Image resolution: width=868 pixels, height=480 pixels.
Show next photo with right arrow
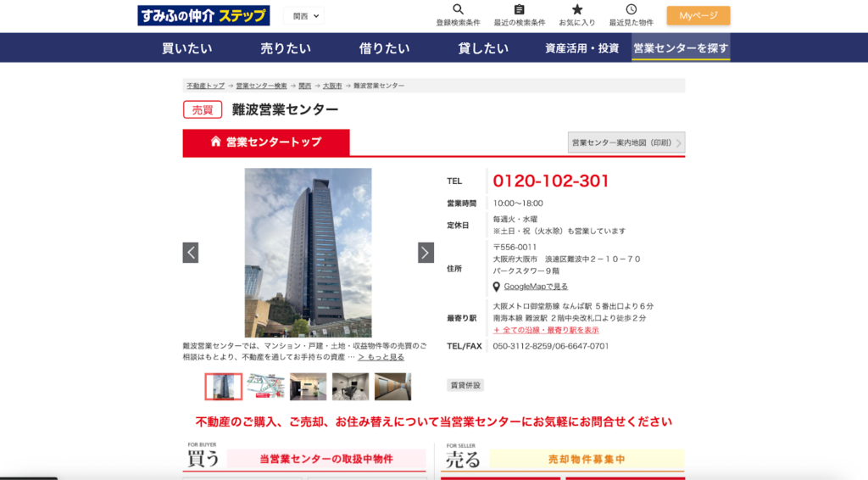coord(426,253)
